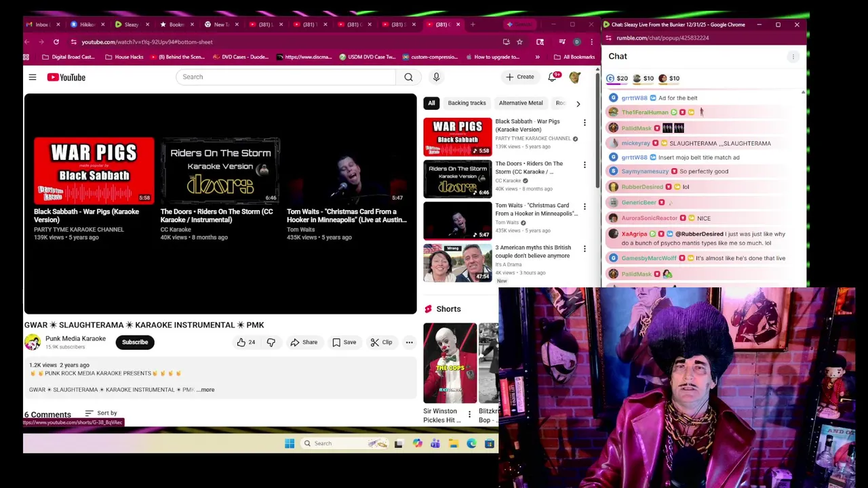868x488 pixels.
Task: Open YouTube notifications bell
Action: [x=553, y=77]
